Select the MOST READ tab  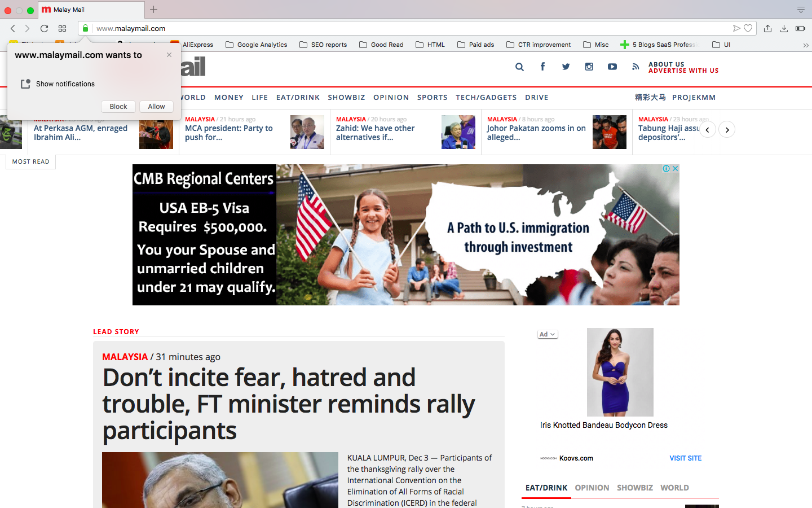click(x=31, y=161)
